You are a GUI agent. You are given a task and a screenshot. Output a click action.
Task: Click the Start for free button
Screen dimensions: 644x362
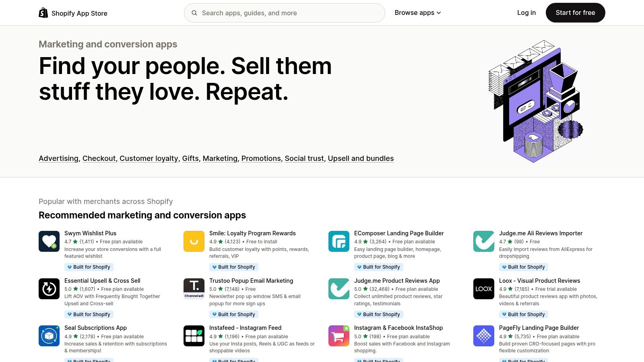(x=575, y=12)
